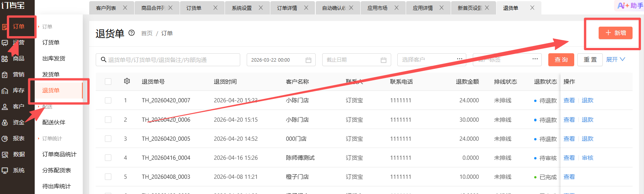Open the 系统 module icon in sidebar

click(x=5, y=170)
